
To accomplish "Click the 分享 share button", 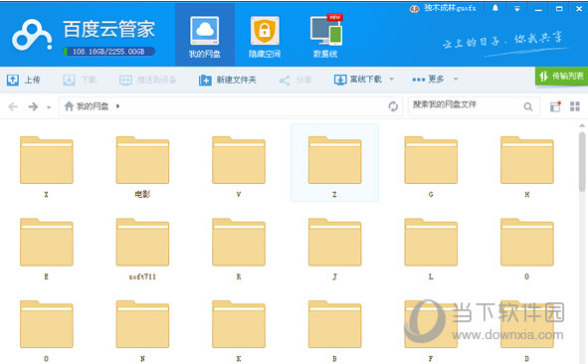I will (x=295, y=80).
